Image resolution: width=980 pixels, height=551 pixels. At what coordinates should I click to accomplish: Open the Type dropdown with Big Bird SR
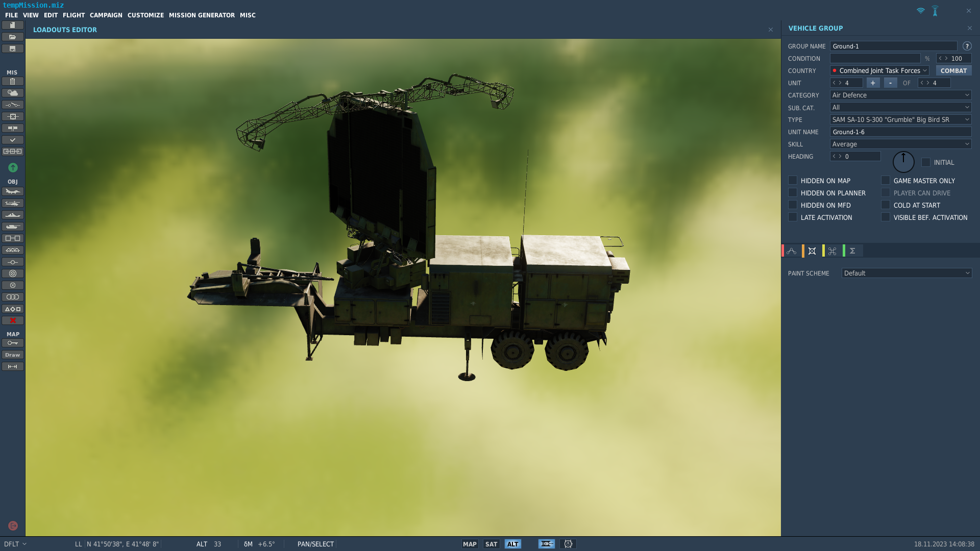pos(901,119)
